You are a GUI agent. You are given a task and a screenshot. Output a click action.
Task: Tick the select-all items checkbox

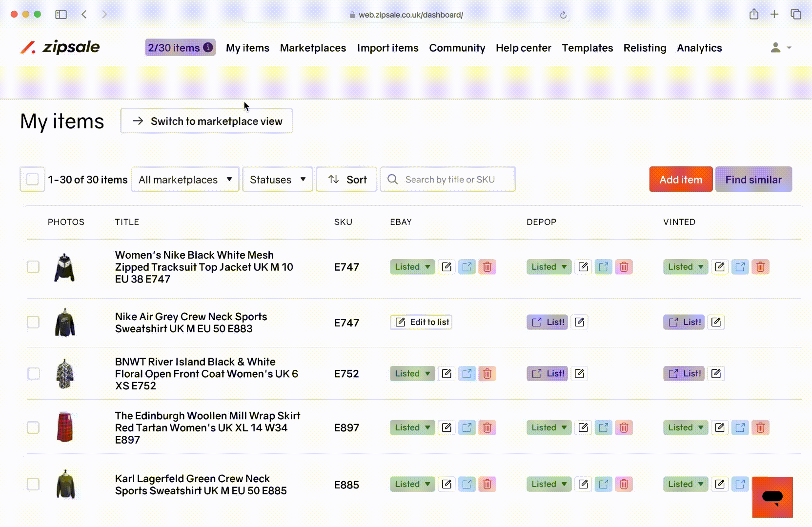tap(32, 180)
